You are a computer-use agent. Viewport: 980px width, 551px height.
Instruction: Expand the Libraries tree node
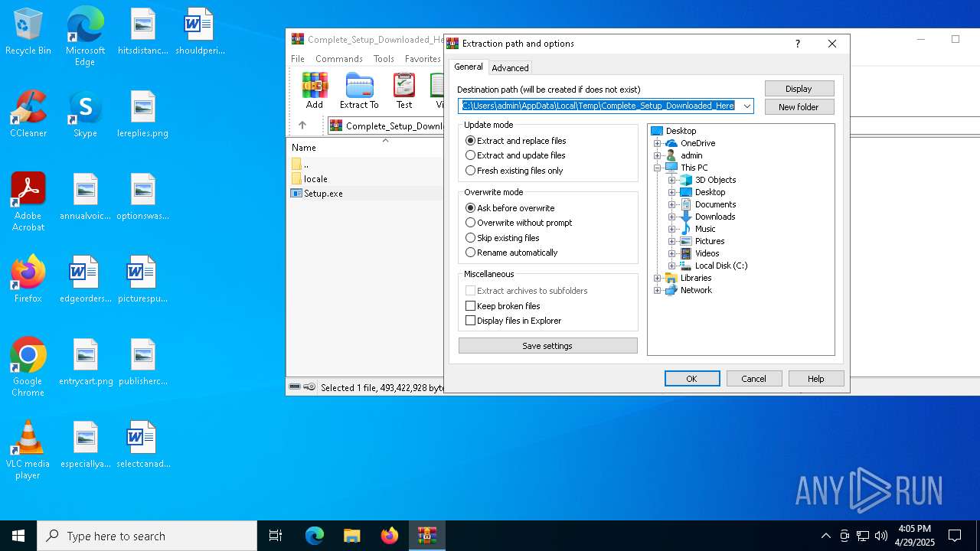(x=657, y=278)
